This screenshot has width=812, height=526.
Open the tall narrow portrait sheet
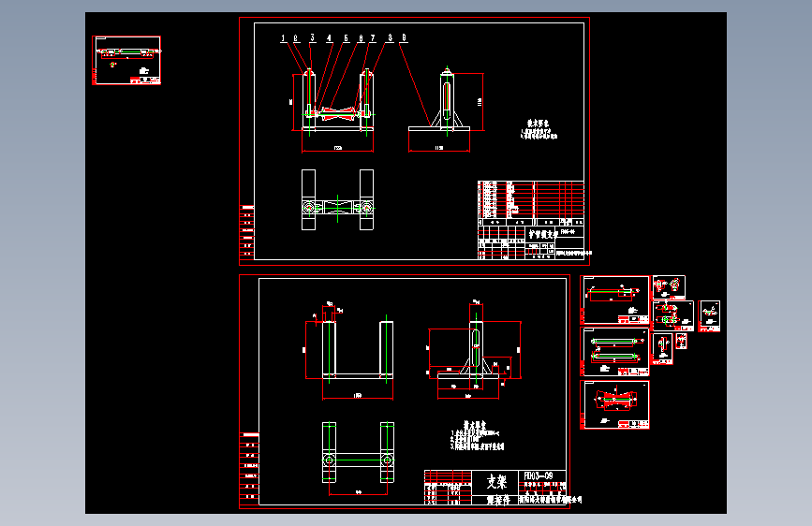[662, 349]
